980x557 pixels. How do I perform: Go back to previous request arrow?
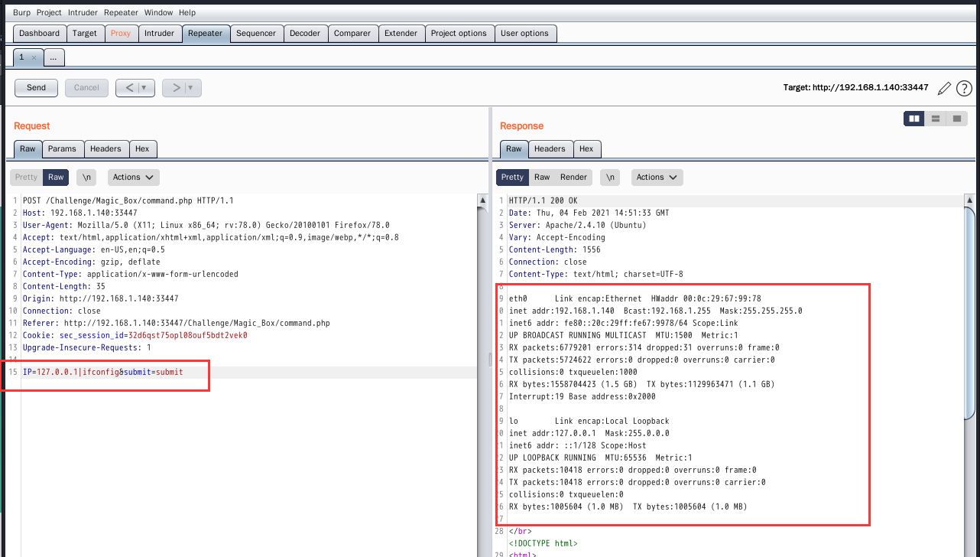128,88
